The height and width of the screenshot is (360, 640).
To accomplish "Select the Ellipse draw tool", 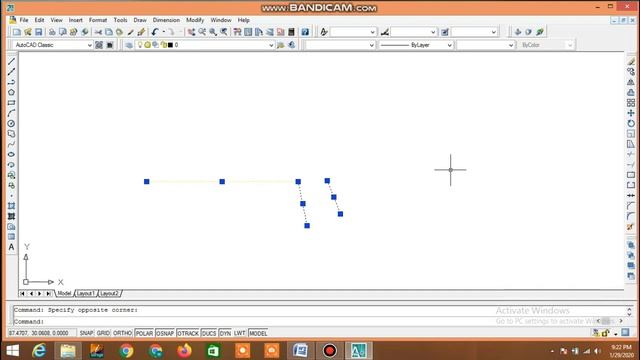I will click(11, 154).
